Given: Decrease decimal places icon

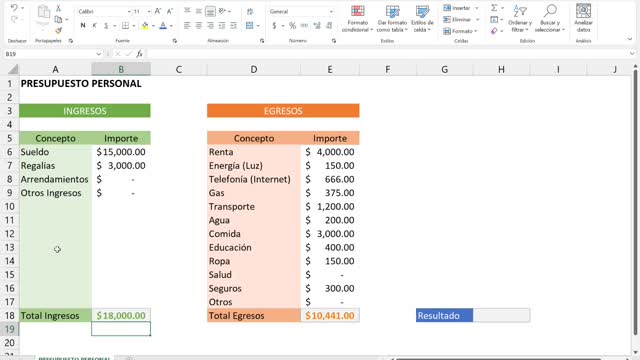Looking at the screenshot, I should 329,26.
